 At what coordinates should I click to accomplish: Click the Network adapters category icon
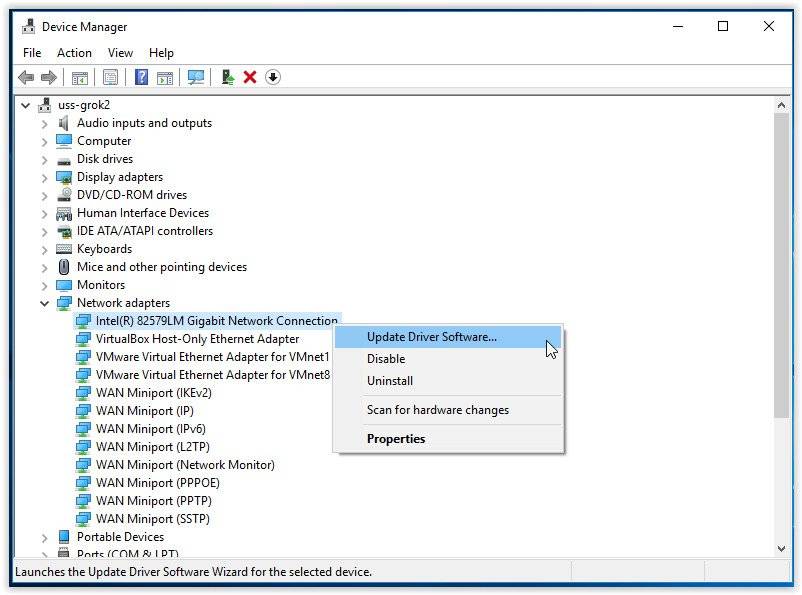point(64,303)
